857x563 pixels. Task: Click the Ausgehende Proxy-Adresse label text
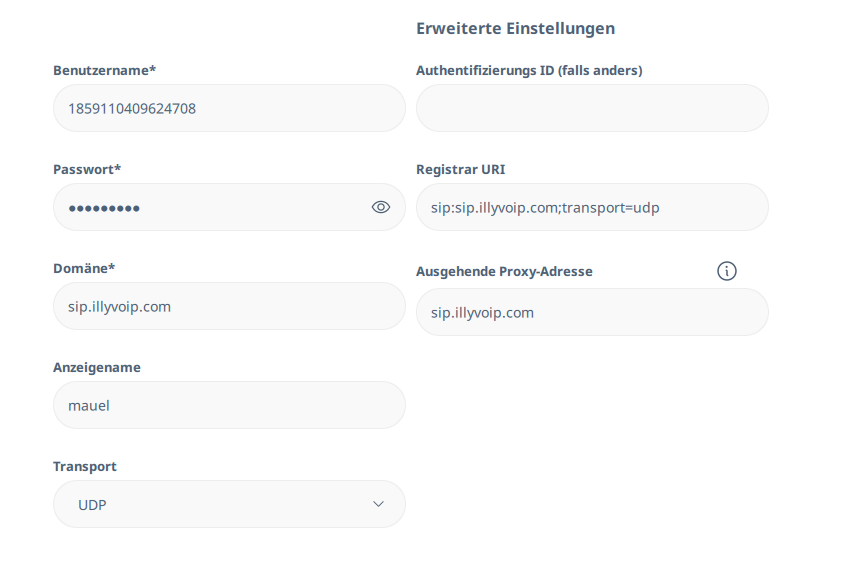click(504, 272)
